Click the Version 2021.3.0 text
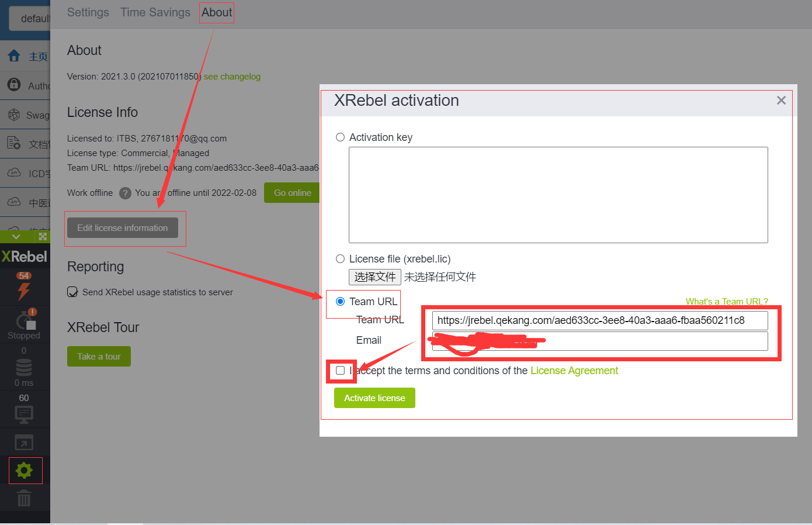This screenshot has width=812, height=525. pyautogui.click(x=134, y=77)
